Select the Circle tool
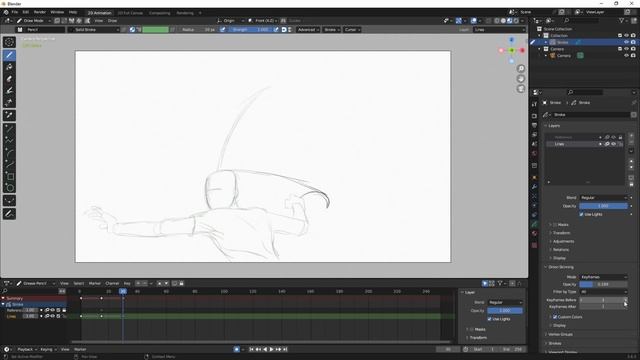Viewport: 640px width, 360px height. pos(9,188)
